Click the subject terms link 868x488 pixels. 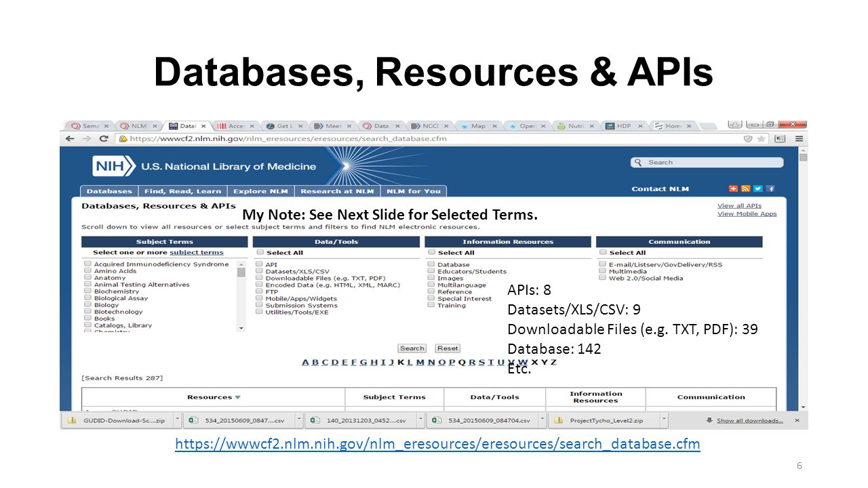click(197, 253)
